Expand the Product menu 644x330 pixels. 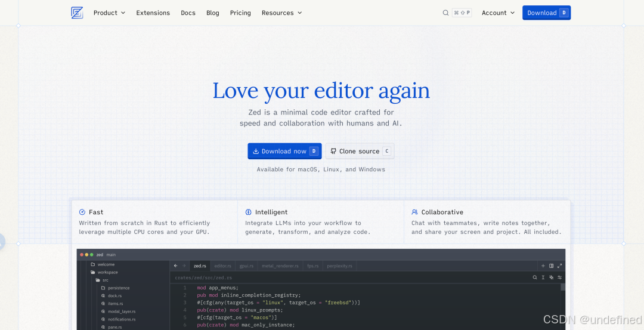pyautogui.click(x=109, y=13)
